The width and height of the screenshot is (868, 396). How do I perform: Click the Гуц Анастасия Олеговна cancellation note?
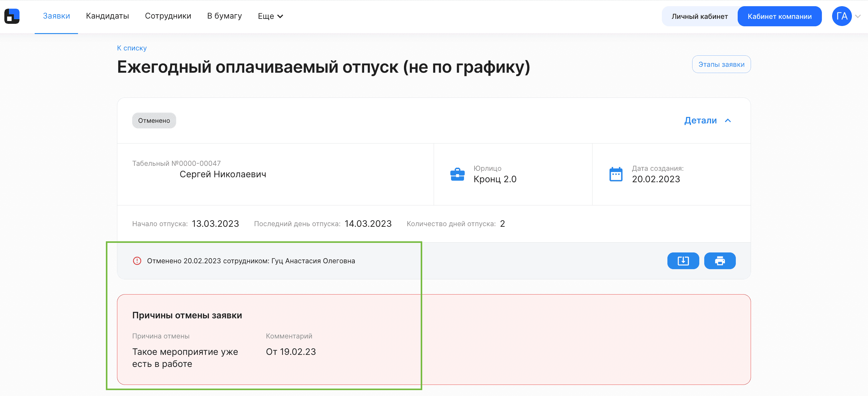[251, 260]
